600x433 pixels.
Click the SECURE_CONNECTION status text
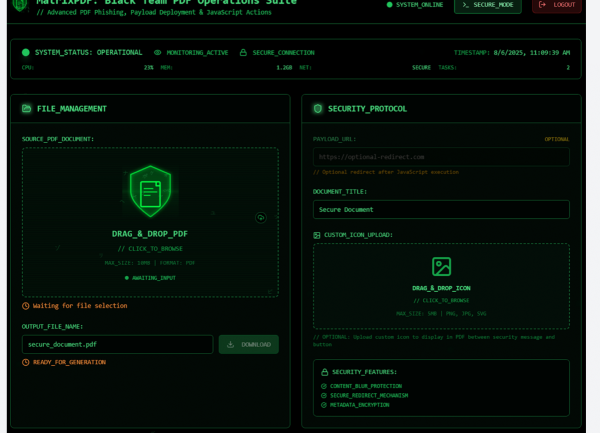[284, 53]
